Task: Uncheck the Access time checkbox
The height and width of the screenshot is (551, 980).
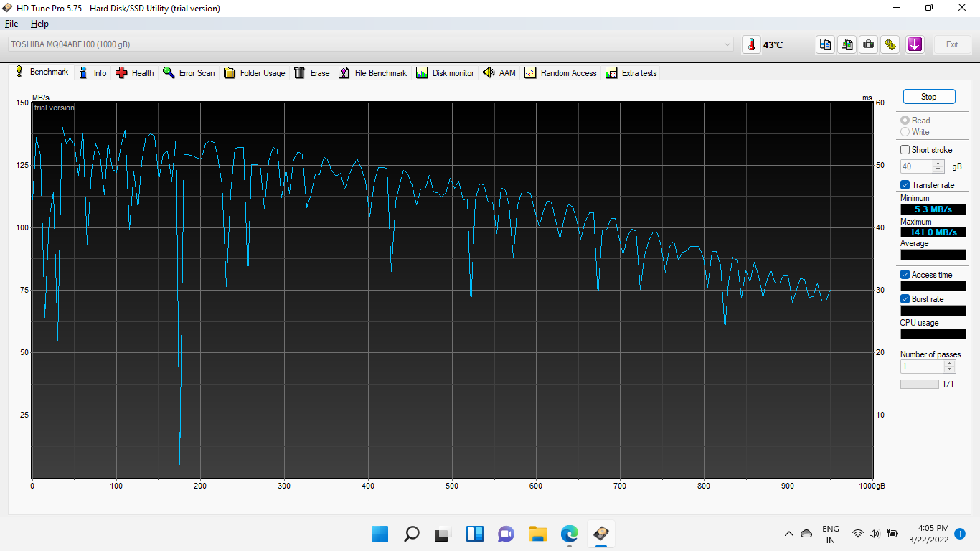Action: tap(905, 275)
